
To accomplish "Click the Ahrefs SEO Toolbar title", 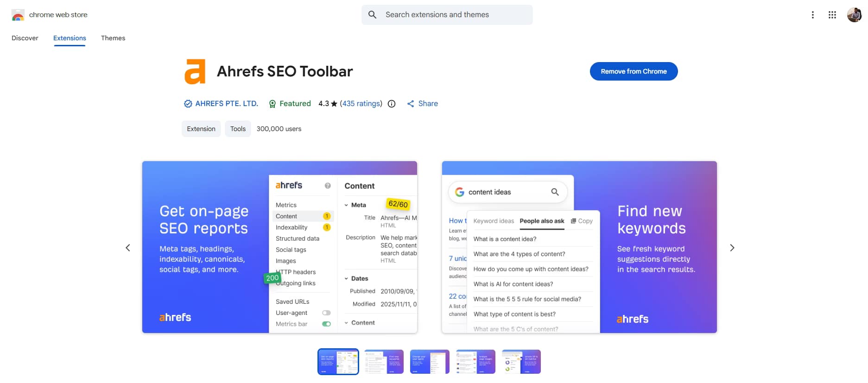I will [x=285, y=71].
